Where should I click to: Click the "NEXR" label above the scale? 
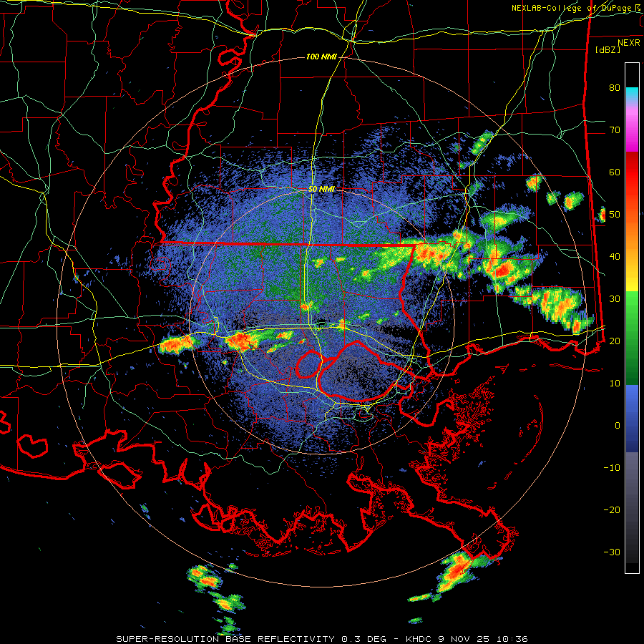pos(628,43)
